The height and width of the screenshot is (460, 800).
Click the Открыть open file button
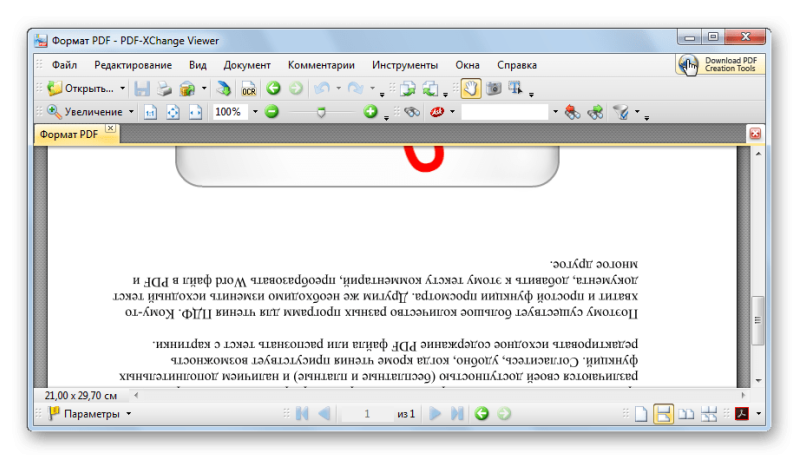(81, 89)
